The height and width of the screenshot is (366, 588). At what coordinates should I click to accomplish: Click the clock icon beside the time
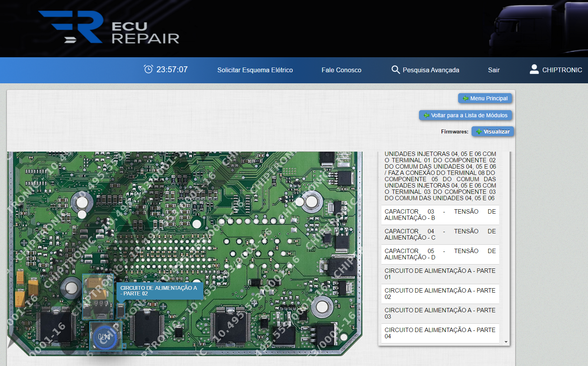coord(148,69)
